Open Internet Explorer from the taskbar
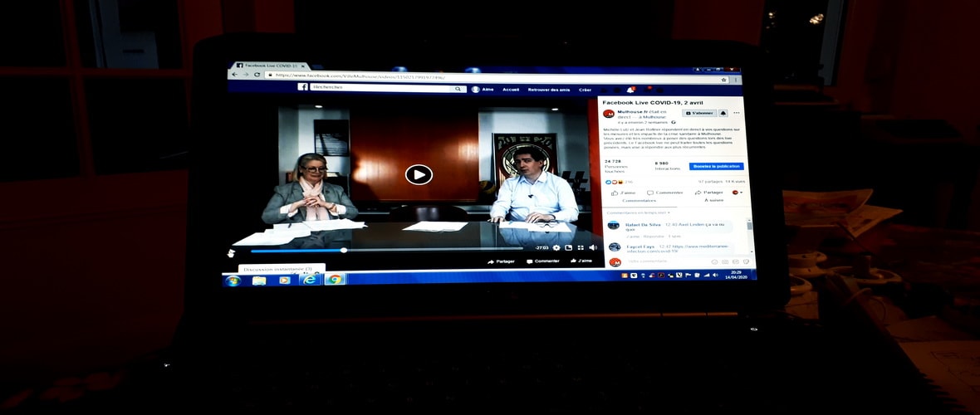Image resolution: width=980 pixels, height=415 pixels. tap(310, 280)
